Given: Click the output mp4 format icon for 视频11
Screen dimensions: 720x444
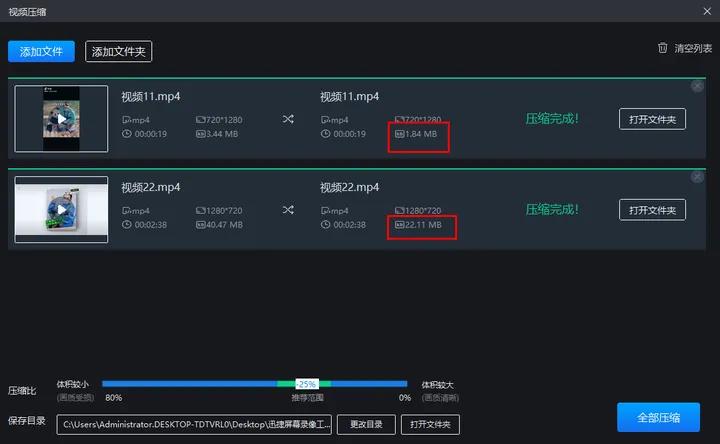Looking at the screenshot, I should 326,120.
